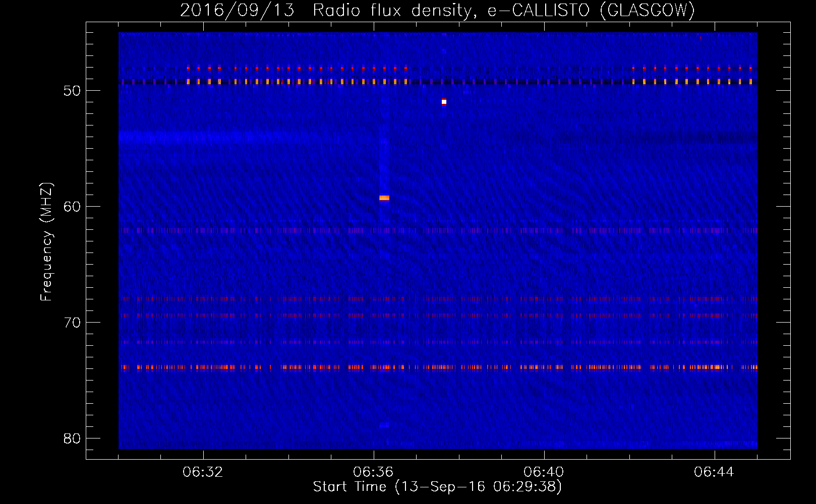Click the 50 frequency tick label
This screenshot has width=816, height=504.
72,91
